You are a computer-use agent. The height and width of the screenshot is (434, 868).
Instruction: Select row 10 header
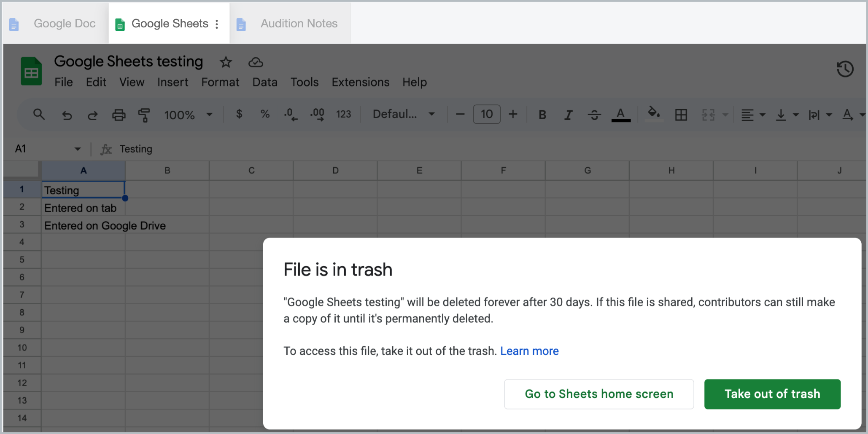22,348
